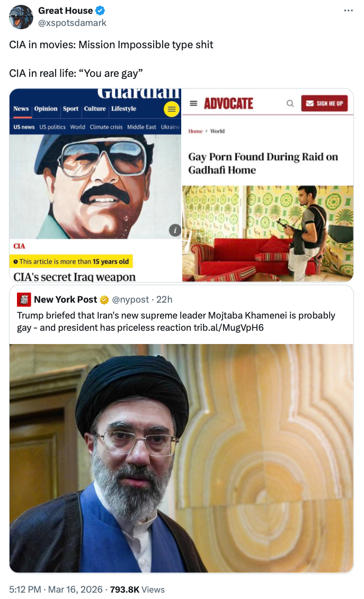Click New York Post gold verified badge
The height and width of the screenshot is (599, 364).
pyautogui.click(x=104, y=300)
